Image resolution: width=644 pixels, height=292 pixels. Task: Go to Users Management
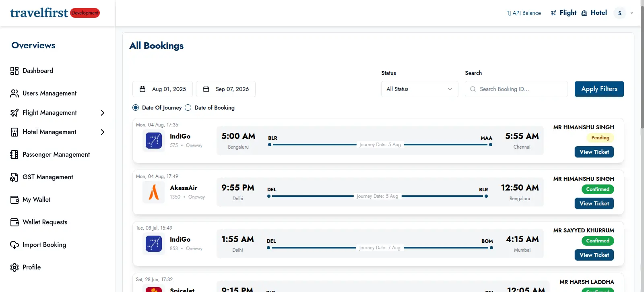[50, 93]
